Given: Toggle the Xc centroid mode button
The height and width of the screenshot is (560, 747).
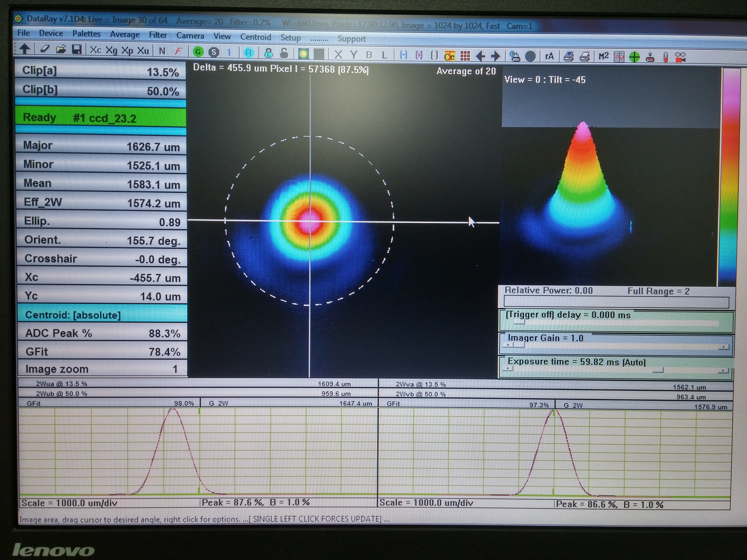Looking at the screenshot, I should (96, 50).
